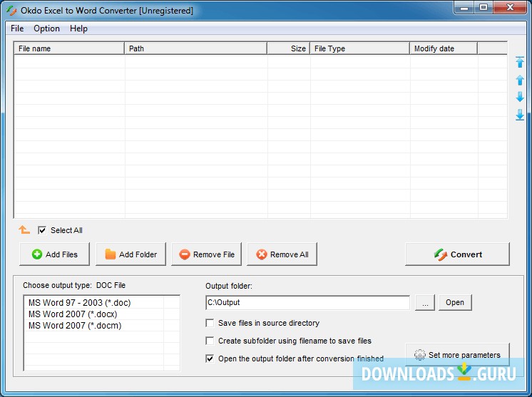Viewport: 532px width, 397px height.
Task: Sort by File name column header
Action: pyautogui.click(x=69, y=48)
